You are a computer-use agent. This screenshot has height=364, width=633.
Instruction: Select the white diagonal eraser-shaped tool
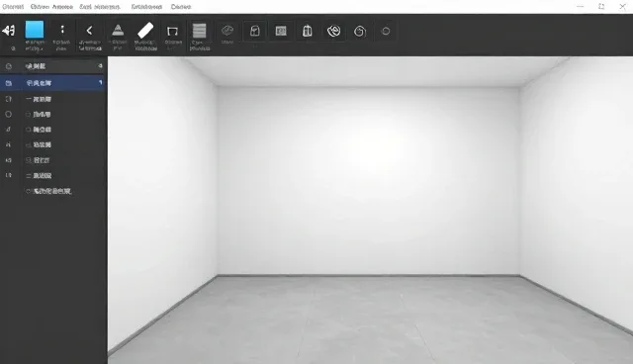pos(145,31)
